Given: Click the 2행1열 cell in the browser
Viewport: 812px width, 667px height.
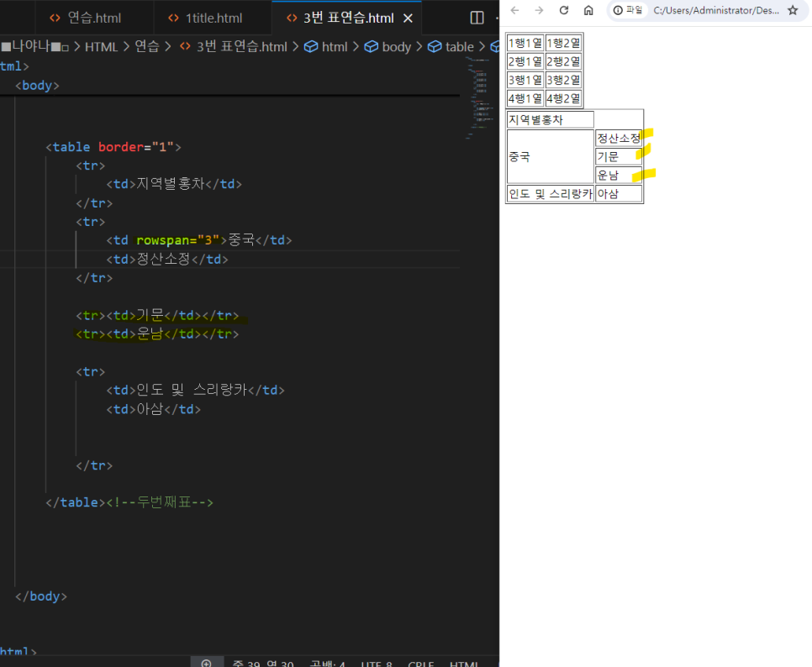Looking at the screenshot, I should [x=525, y=61].
